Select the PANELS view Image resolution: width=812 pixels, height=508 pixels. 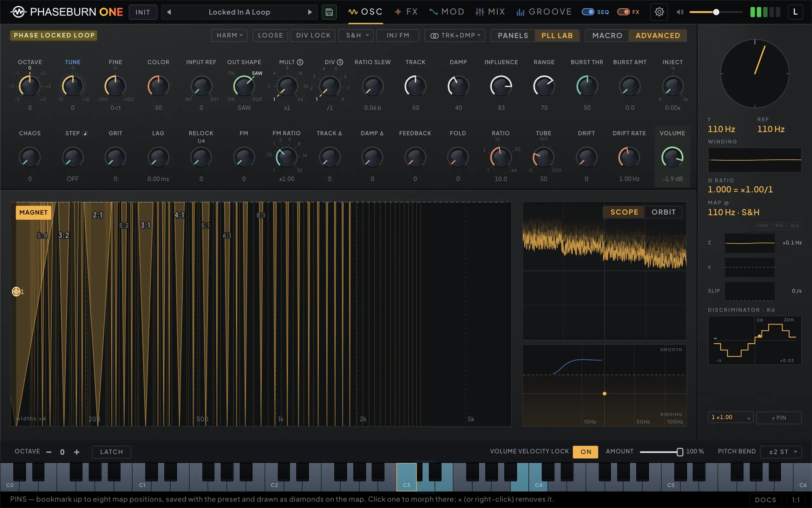(513, 36)
